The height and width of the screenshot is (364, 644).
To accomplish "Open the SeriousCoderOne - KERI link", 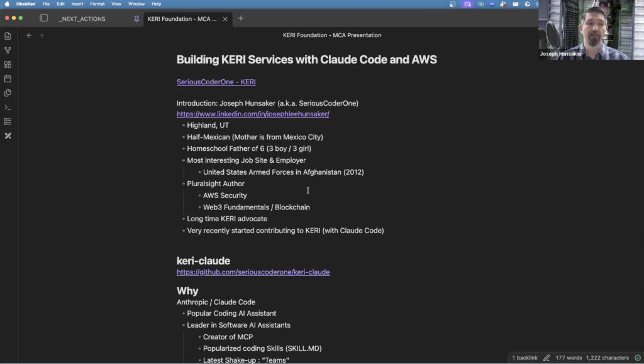I will tap(216, 82).
